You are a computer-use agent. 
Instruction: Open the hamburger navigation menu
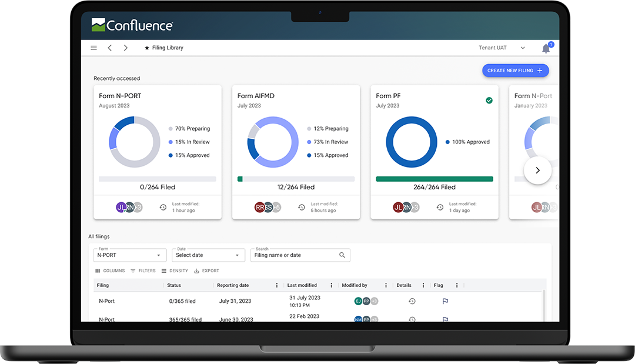(94, 48)
